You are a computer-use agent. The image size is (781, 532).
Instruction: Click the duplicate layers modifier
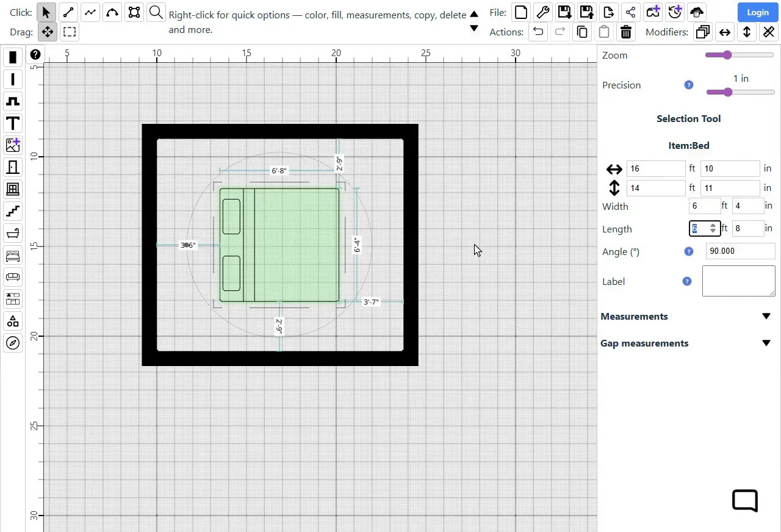(702, 32)
